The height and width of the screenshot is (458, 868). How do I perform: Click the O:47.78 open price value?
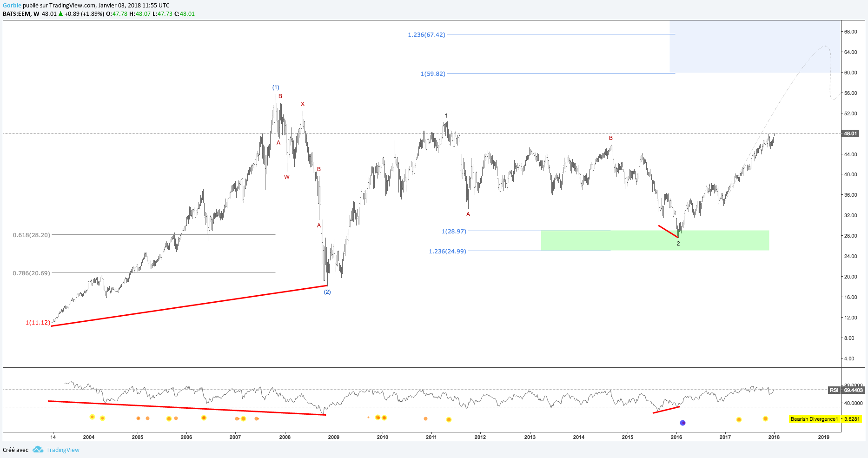pyautogui.click(x=117, y=14)
